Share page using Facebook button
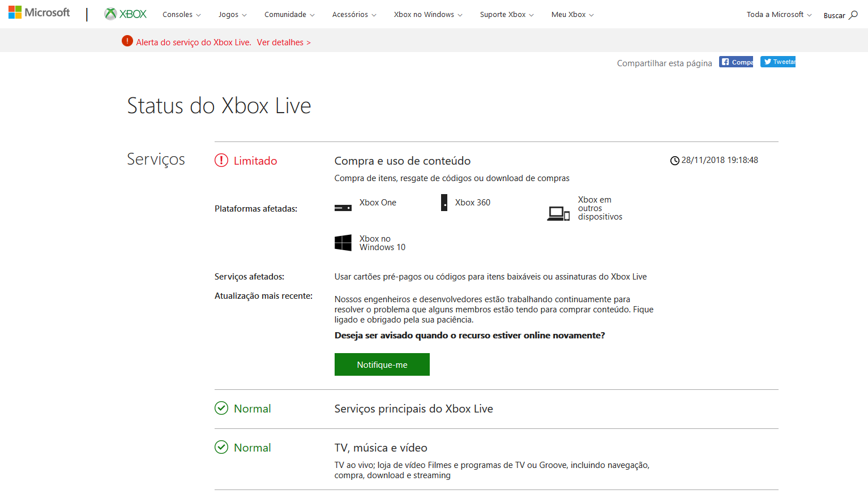The height and width of the screenshot is (494, 868). click(736, 62)
